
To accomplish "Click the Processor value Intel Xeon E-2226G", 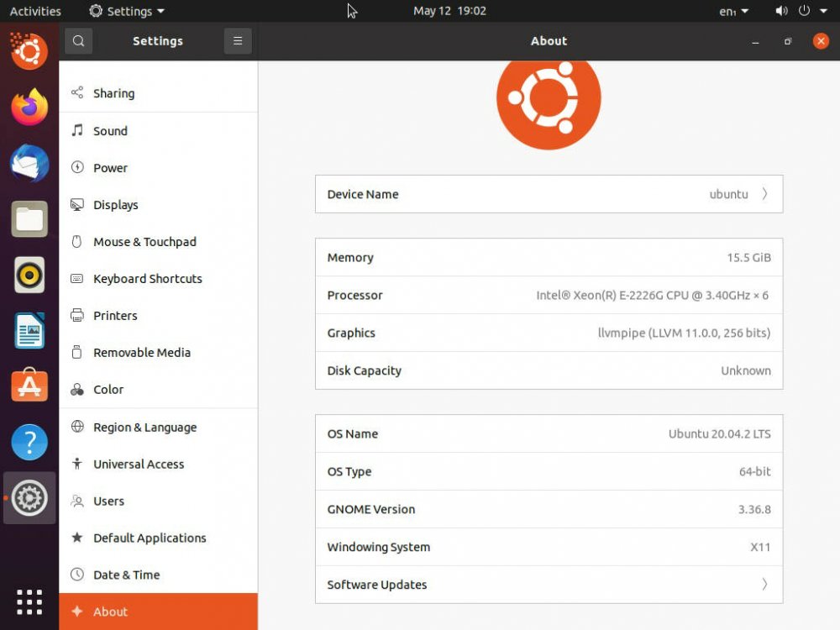I will (x=652, y=295).
